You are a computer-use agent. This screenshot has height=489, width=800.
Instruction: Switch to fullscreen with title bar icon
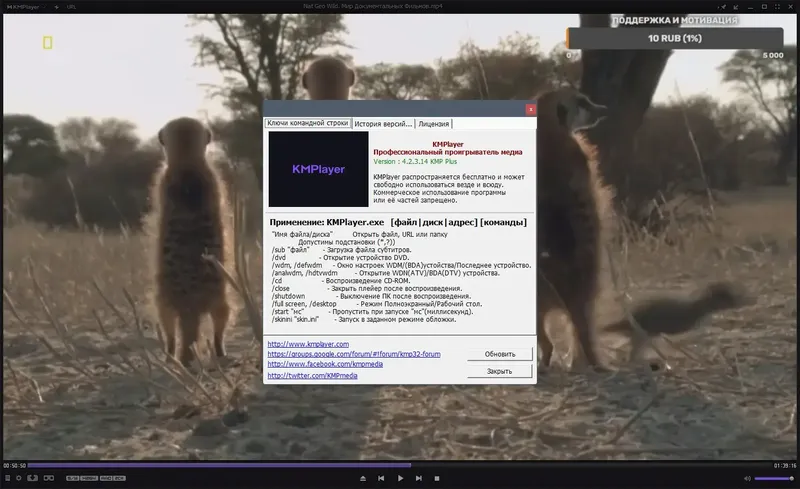(x=778, y=7)
